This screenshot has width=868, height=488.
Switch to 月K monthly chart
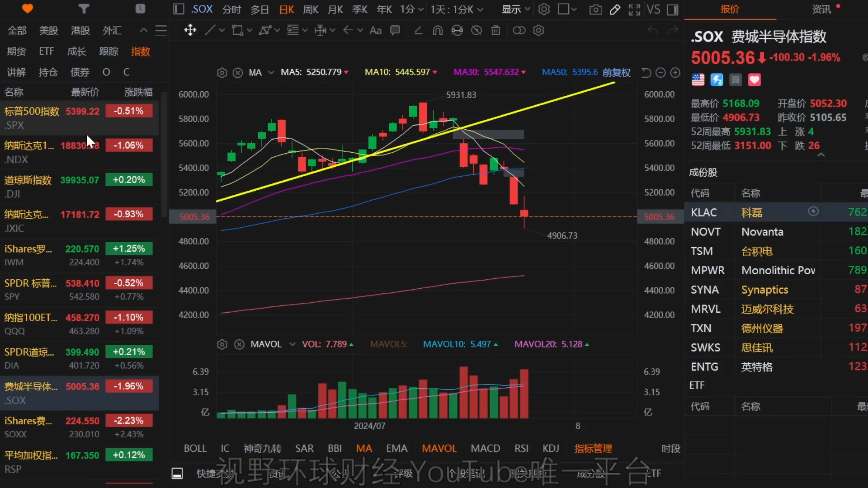(335, 9)
